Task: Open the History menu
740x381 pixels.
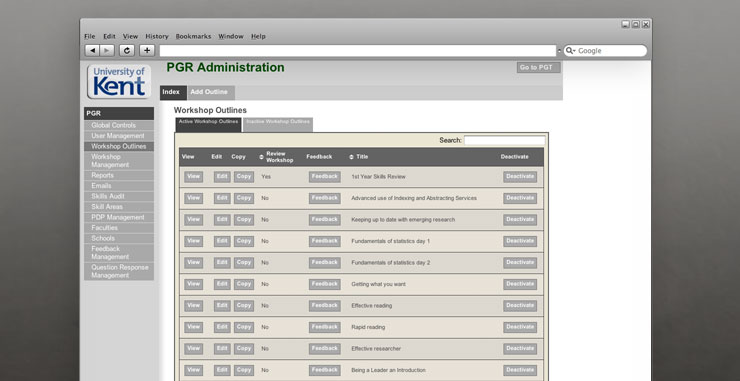Action: [157, 36]
